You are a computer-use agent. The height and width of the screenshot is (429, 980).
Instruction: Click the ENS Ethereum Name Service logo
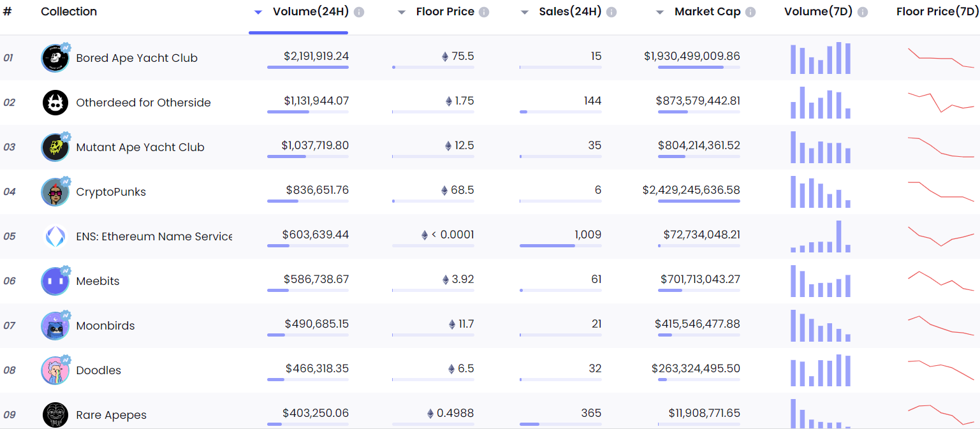[x=55, y=236]
